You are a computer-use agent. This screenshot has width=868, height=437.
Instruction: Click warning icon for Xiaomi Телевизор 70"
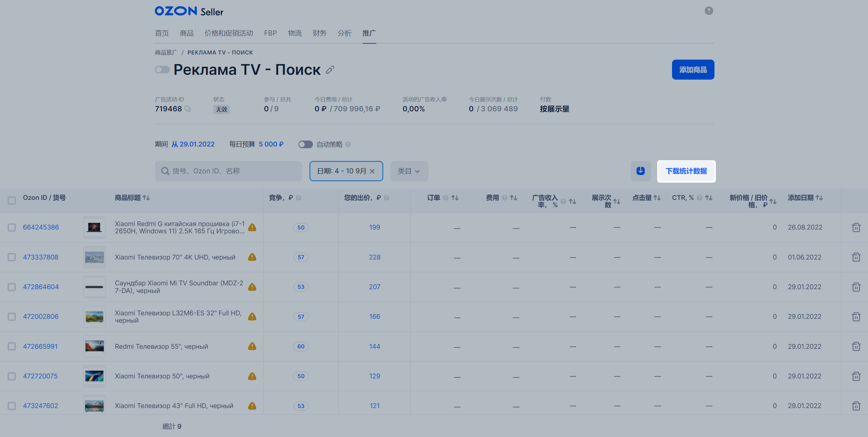[x=252, y=257]
